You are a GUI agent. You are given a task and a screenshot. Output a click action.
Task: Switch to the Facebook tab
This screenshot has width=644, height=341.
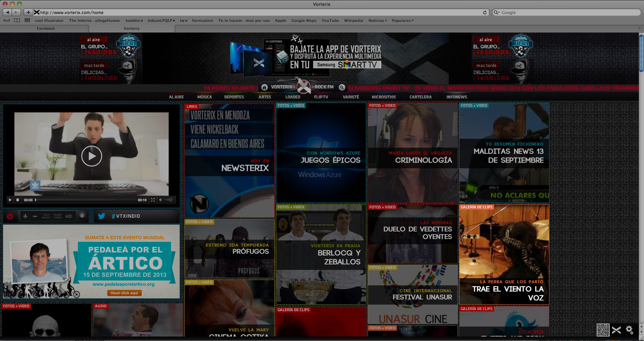point(46,29)
